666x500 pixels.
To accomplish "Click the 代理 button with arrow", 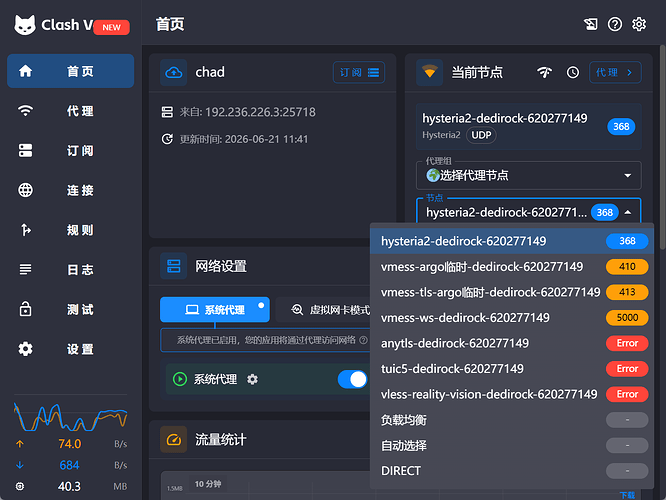I will click(615, 72).
